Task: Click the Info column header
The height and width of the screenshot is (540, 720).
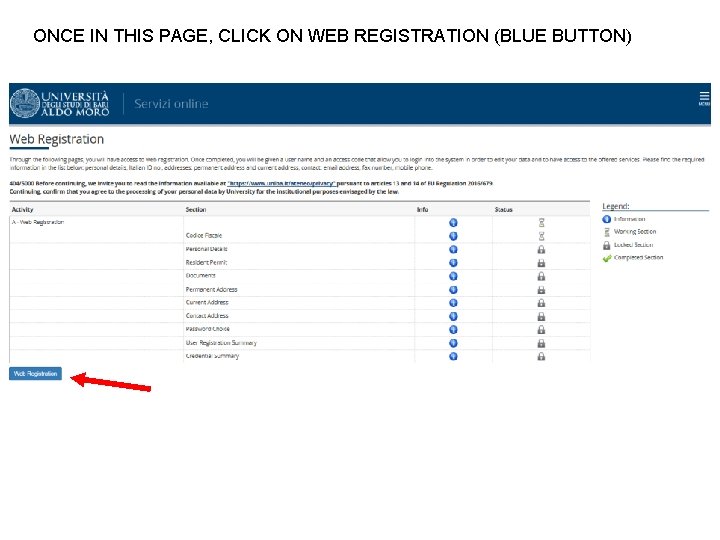Action: click(x=422, y=209)
